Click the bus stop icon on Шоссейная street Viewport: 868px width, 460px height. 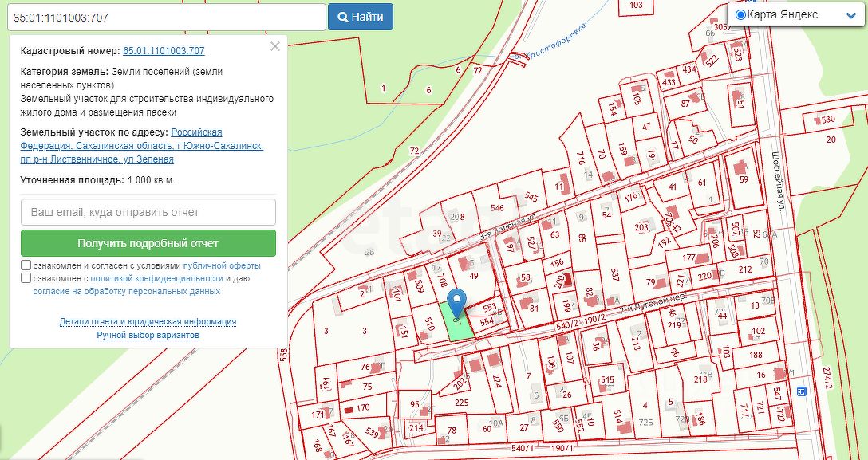pyautogui.click(x=801, y=391)
